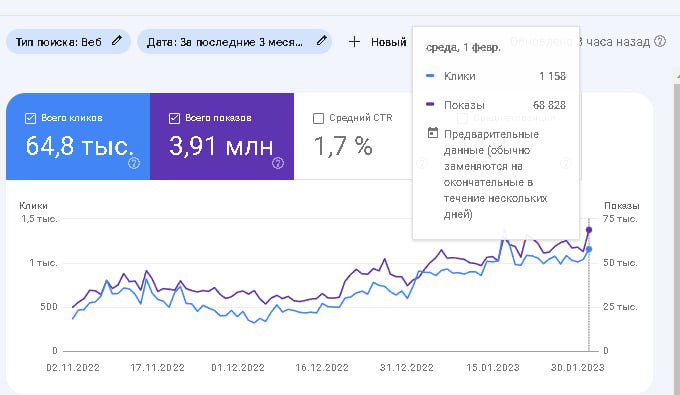This screenshot has height=395, width=680.
Task: Click the 17.11.2022 x-axis date label
Action: [x=157, y=368]
